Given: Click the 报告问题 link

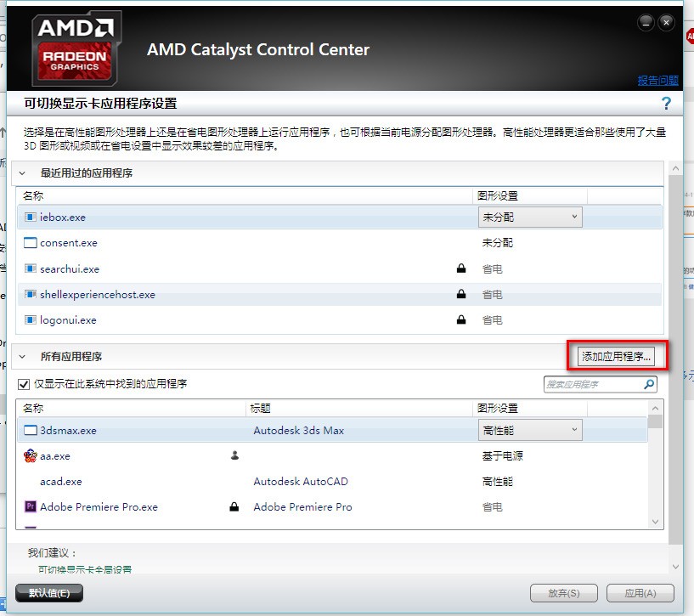Looking at the screenshot, I should point(657,80).
